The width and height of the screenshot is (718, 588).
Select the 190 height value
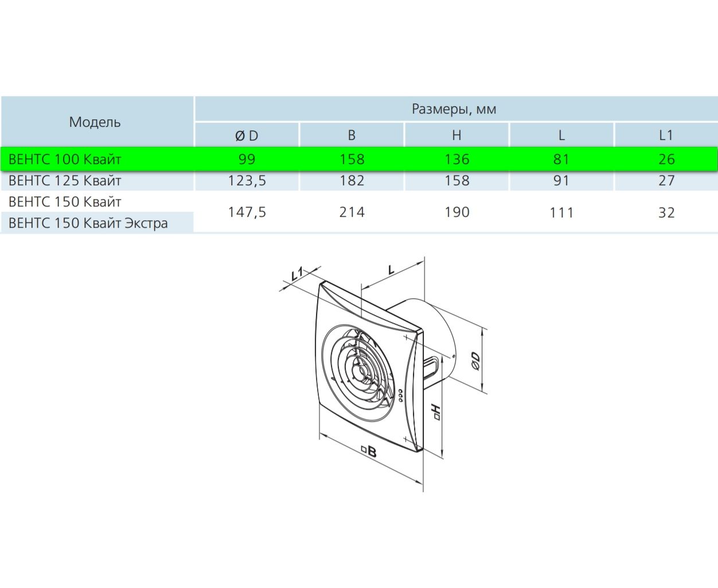pos(456,212)
